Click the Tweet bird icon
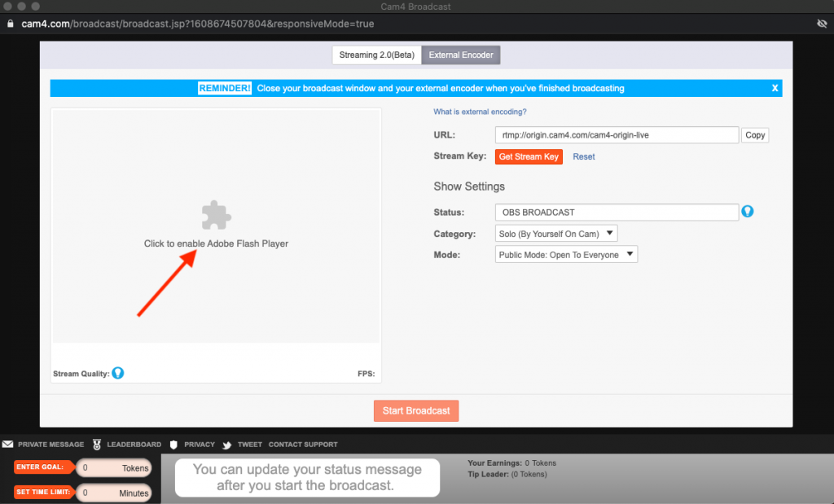Image resolution: width=834 pixels, height=504 pixels. 227,445
